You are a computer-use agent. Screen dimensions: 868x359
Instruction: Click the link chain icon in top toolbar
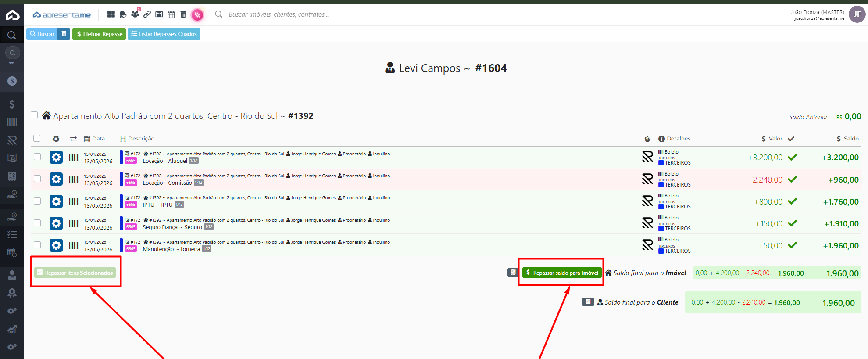click(x=147, y=14)
